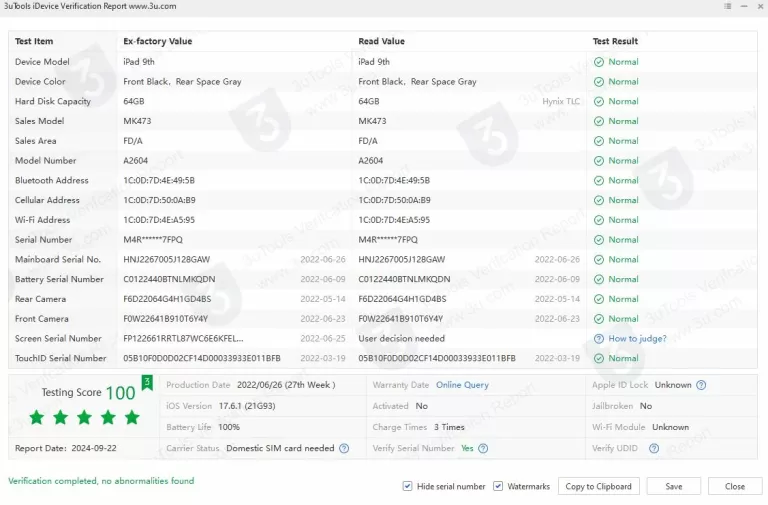Open the Online Query warranty link
Viewport: 768px width, 505px height.
pyautogui.click(x=462, y=385)
